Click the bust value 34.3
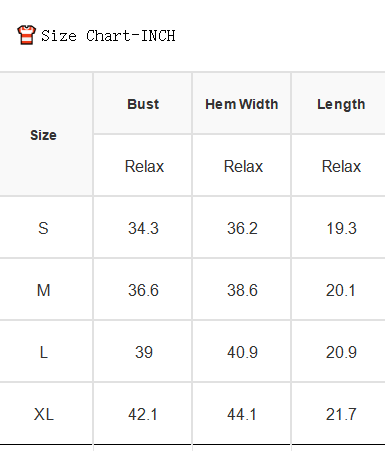Screen dimensions: 385x451 tap(143, 228)
